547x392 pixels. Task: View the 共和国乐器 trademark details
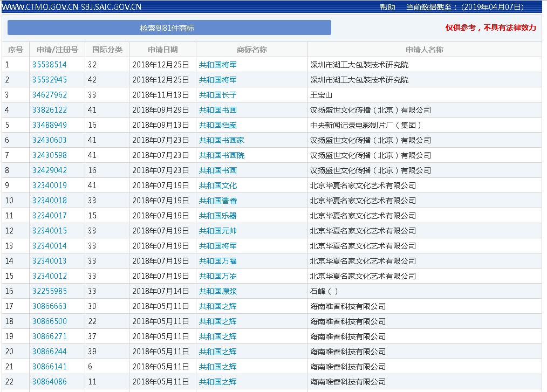tap(217, 216)
